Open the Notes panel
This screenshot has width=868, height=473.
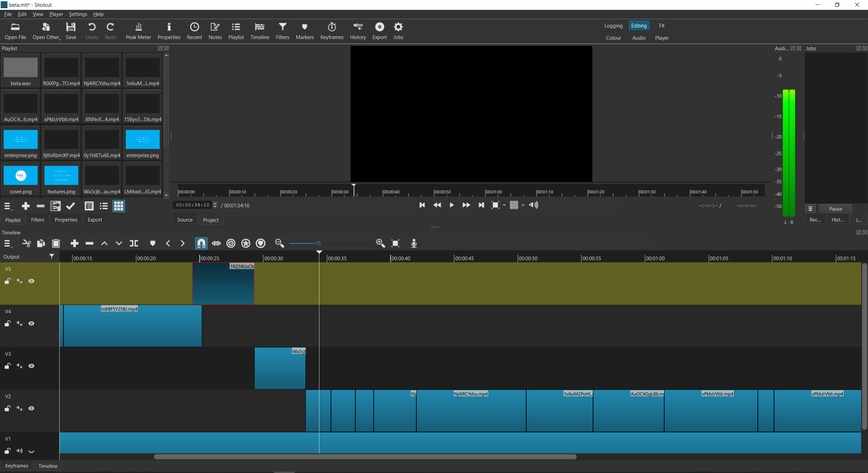click(x=215, y=31)
